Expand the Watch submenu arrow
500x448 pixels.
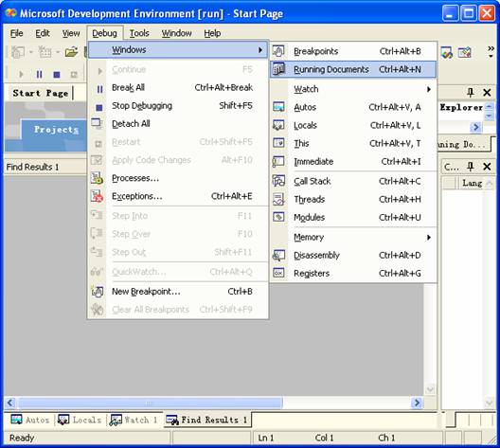coord(429,89)
